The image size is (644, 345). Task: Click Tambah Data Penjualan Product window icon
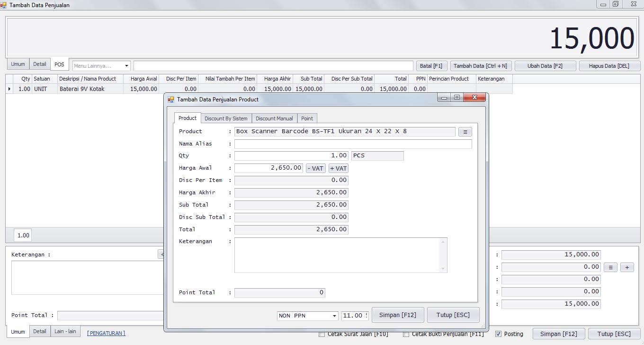tap(171, 100)
